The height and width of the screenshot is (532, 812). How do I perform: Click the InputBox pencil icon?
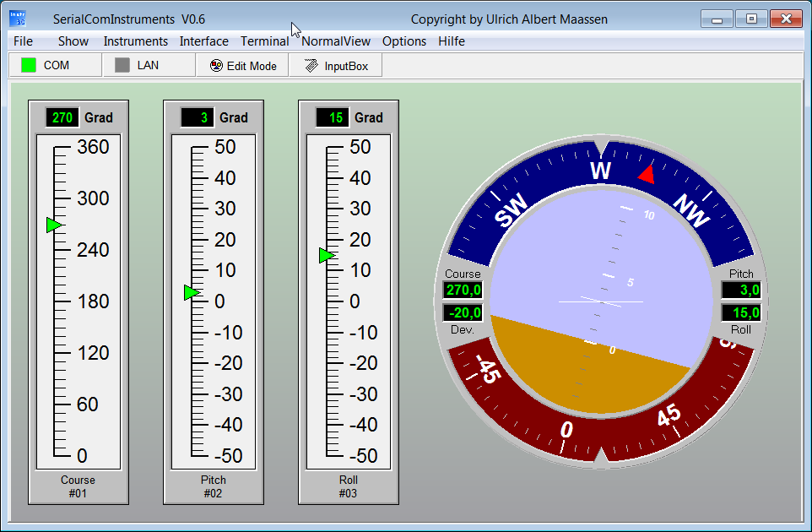click(x=311, y=66)
